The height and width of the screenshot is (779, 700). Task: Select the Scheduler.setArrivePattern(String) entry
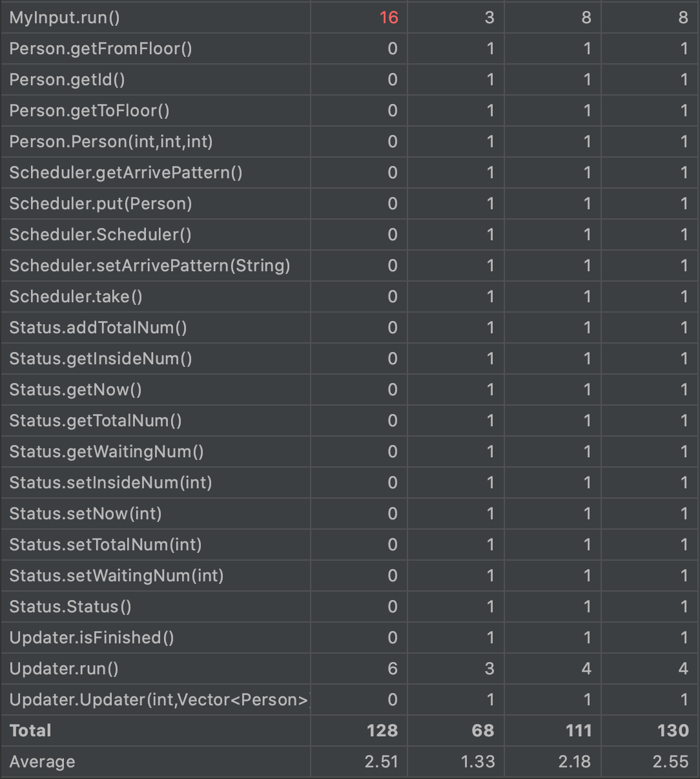tap(150, 265)
